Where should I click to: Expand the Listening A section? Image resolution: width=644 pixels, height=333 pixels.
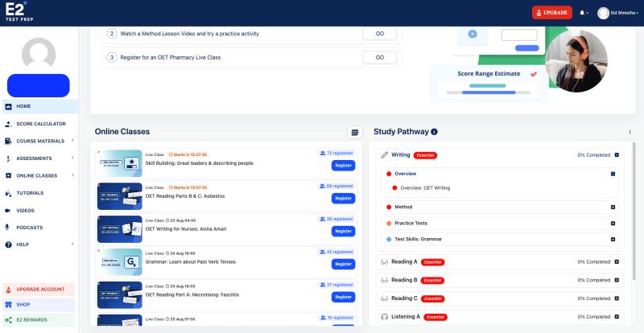tap(617, 317)
